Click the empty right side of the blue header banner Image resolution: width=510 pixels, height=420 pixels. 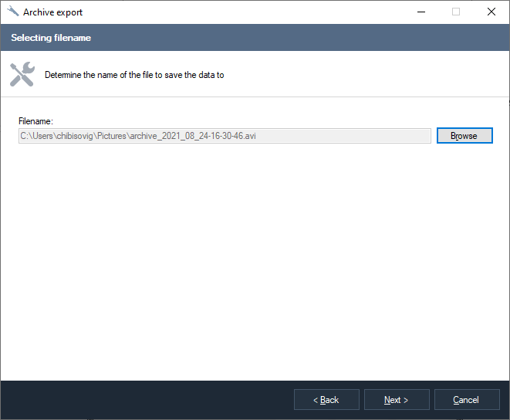[347, 38]
